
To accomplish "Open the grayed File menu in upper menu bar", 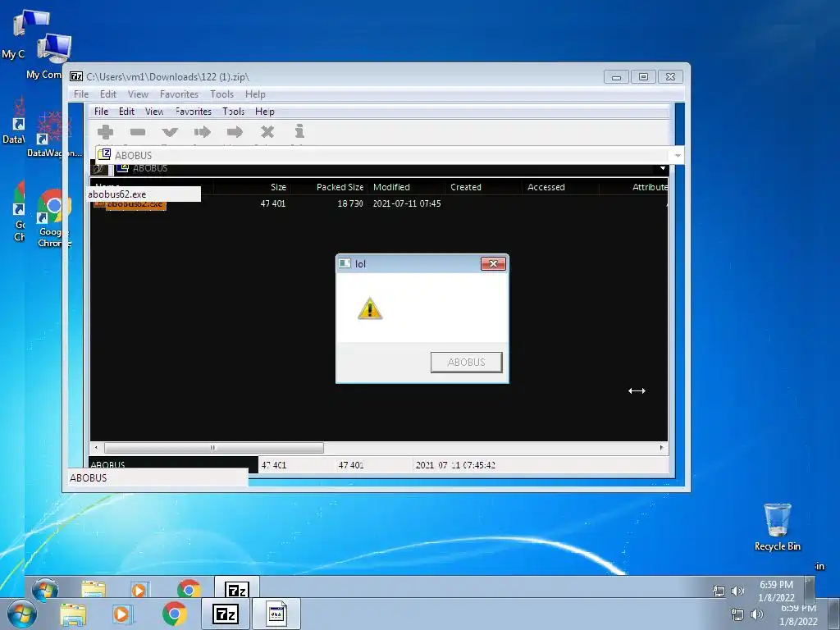I will point(81,94).
